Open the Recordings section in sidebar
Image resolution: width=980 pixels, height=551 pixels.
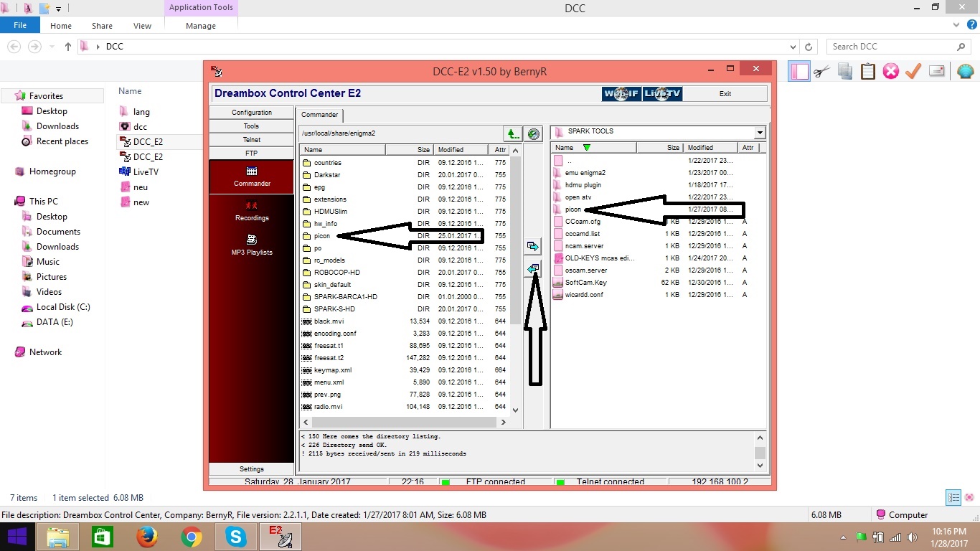[252, 212]
